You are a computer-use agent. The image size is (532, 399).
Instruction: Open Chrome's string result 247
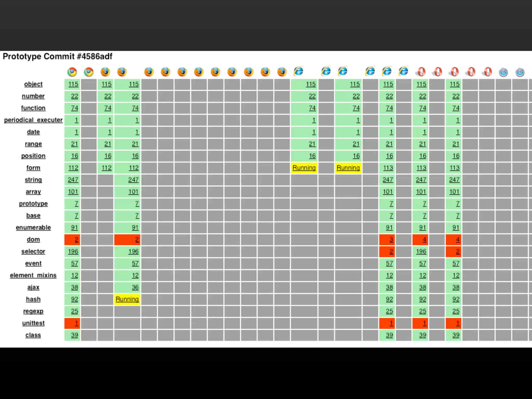point(73,180)
